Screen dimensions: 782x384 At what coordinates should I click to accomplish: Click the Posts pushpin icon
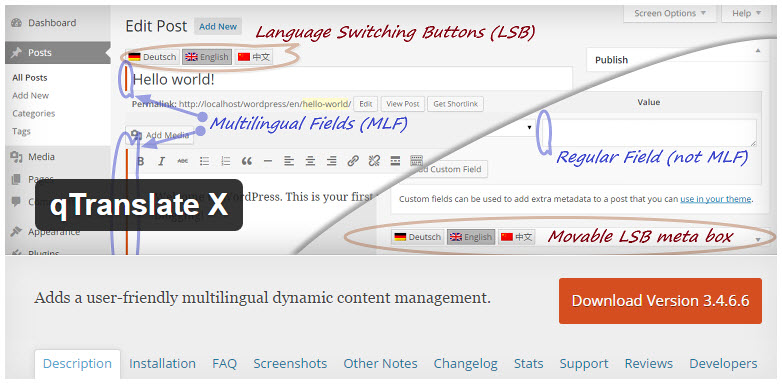pyautogui.click(x=16, y=52)
